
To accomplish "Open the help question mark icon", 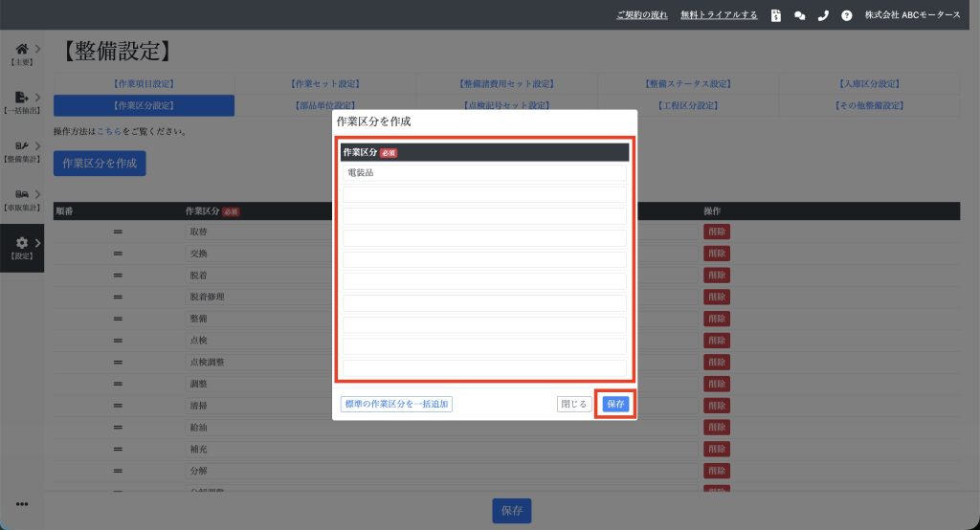I will [846, 15].
